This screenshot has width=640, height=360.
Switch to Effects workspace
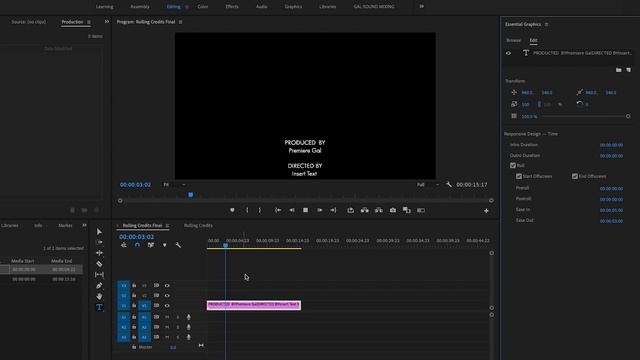(x=232, y=7)
